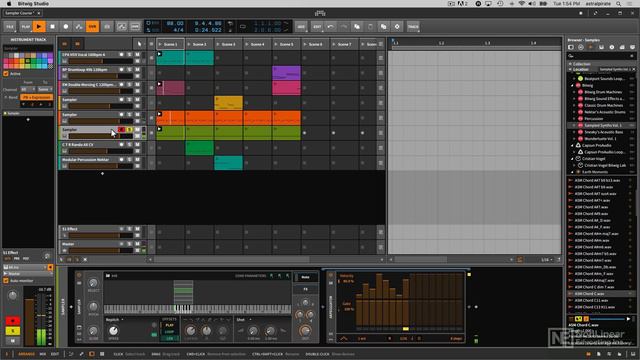Open the EDIT menu
640x360 pixels.
point(317,27)
